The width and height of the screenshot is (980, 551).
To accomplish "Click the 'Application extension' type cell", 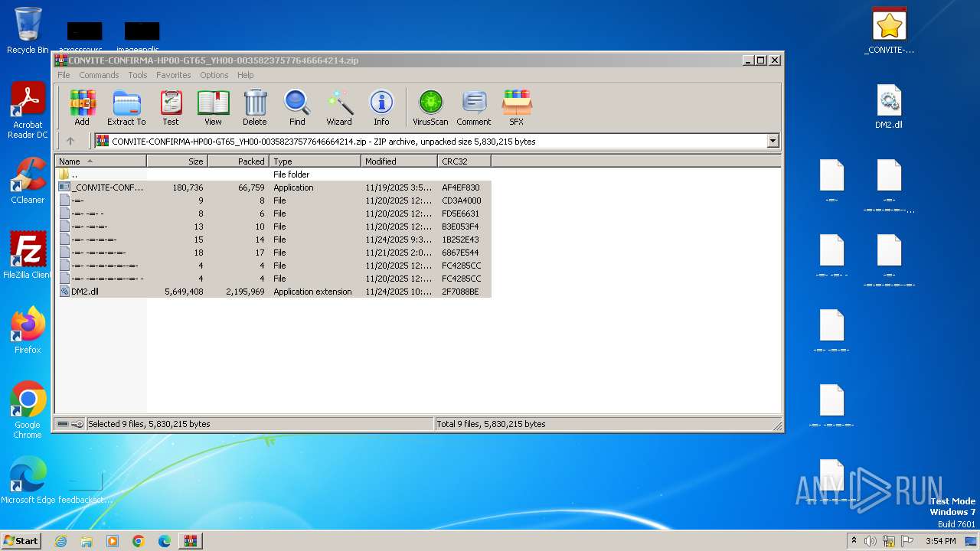I will (312, 292).
